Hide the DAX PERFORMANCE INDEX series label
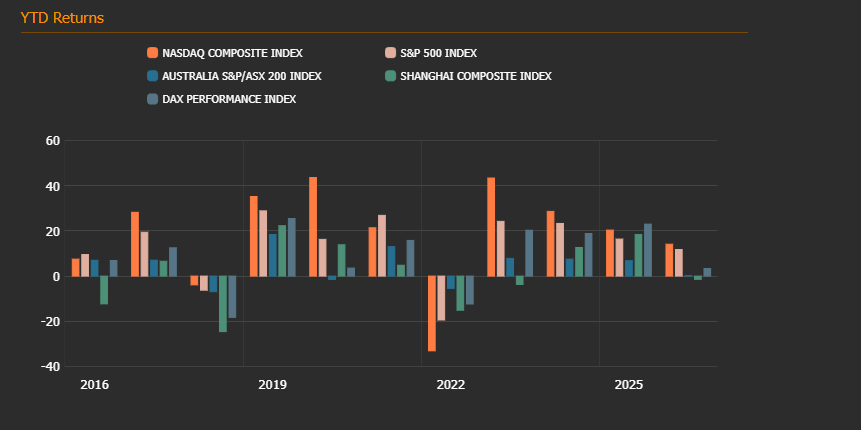861x430 pixels. click(x=229, y=99)
